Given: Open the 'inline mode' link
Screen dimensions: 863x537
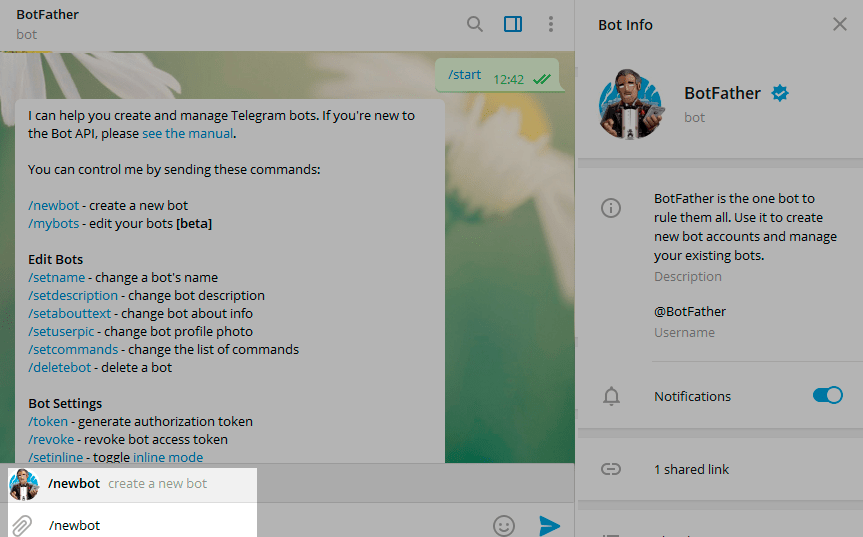Looking at the screenshot, I should point(168,457).
